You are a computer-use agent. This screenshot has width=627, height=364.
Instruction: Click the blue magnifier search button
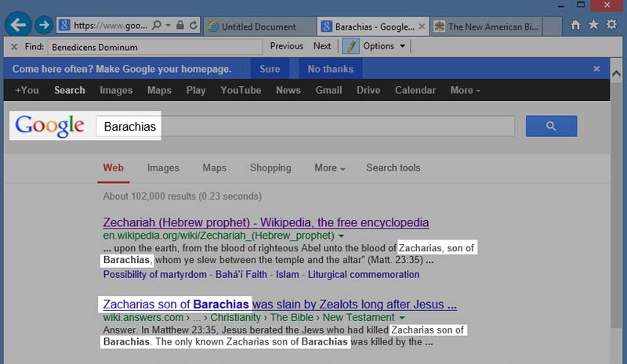551,126
